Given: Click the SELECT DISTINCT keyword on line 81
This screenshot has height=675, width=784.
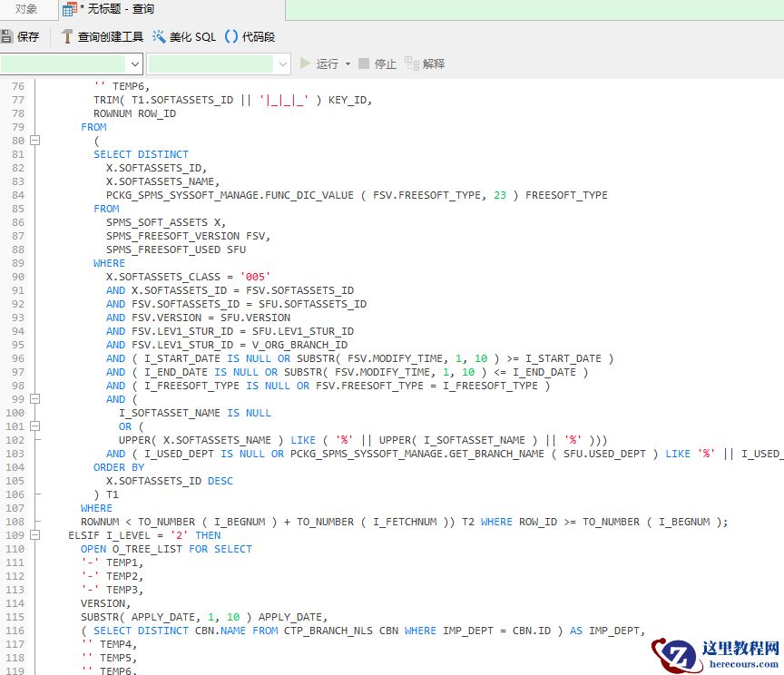Looking at the screenshot, I should point(141,154).
